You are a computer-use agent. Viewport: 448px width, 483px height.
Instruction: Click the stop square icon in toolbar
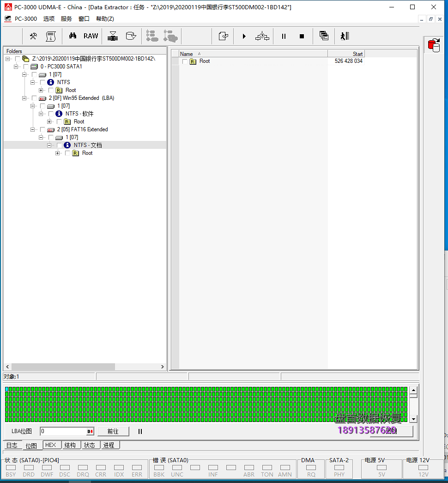pyautogui.click(x=302, y=36)
